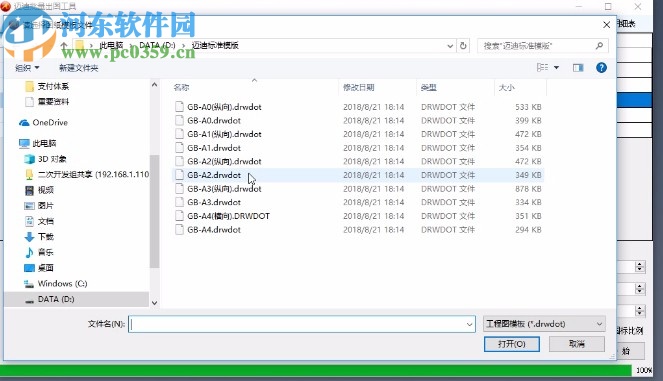The width and height of the screenshot is (663, 381).
Task: Close the file open dialog
Action: point(606,25)
